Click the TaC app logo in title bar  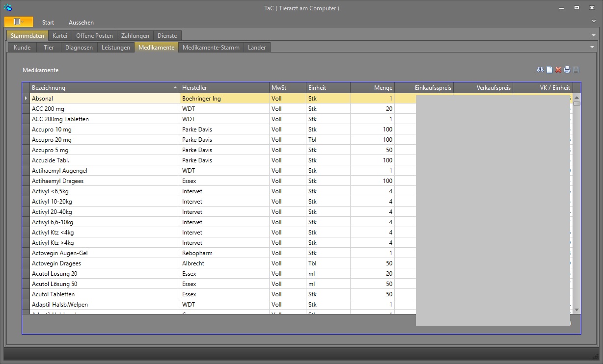(8, 7)
